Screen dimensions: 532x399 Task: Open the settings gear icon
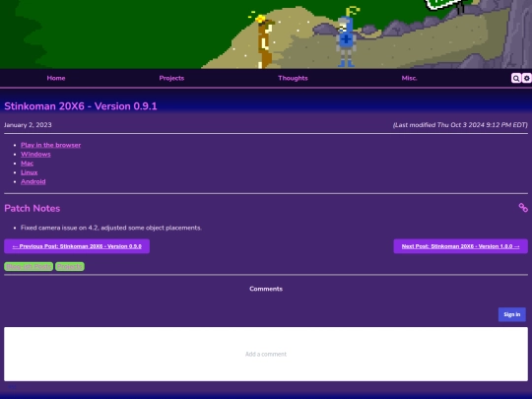526,79
